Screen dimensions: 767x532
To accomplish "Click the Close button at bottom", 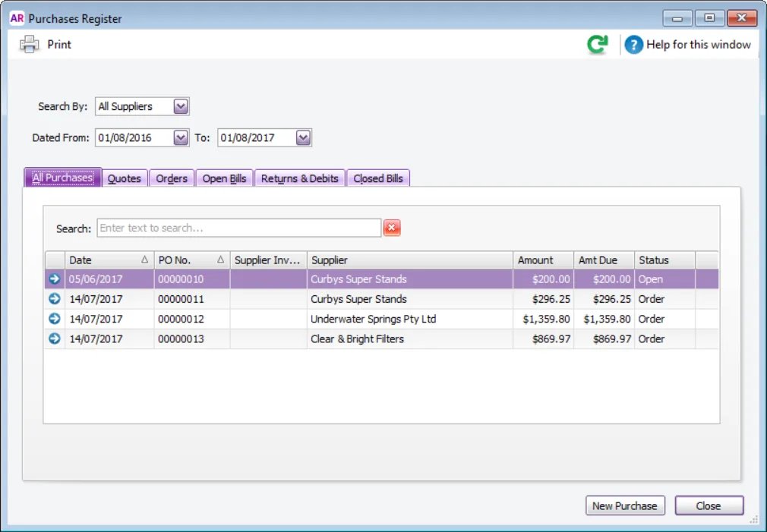I will pyautogui.click(x=709, y=505).
